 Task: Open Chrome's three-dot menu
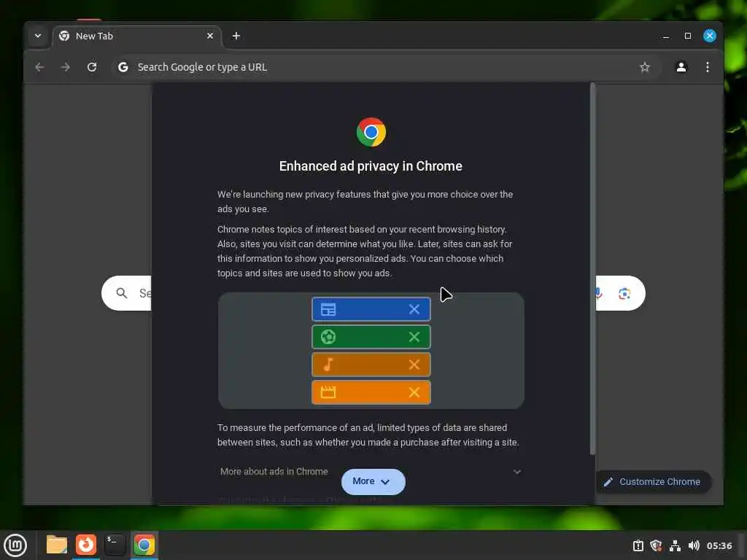coord(708,67)
